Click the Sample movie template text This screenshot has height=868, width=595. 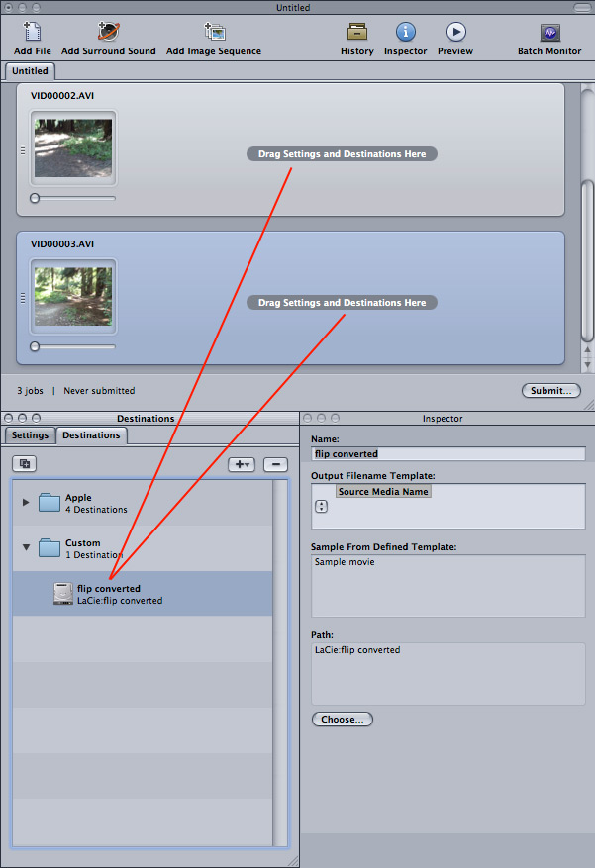click(x=345, y=562)
